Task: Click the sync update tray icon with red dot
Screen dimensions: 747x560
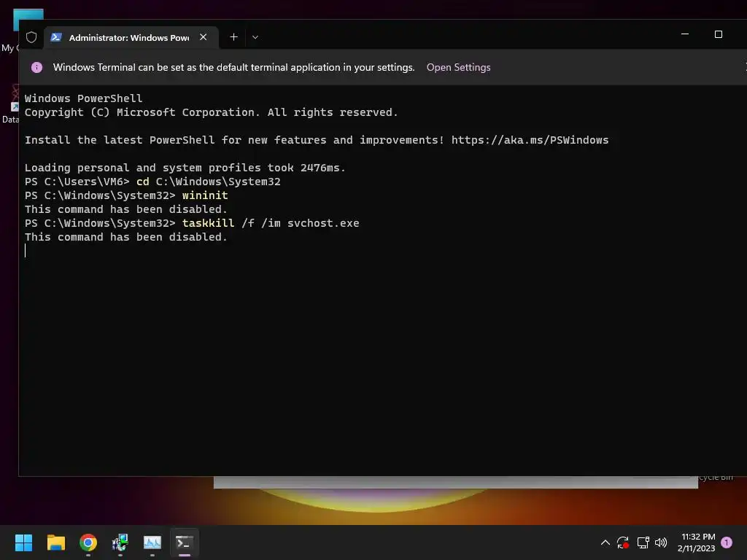Action: click(623, 542)
